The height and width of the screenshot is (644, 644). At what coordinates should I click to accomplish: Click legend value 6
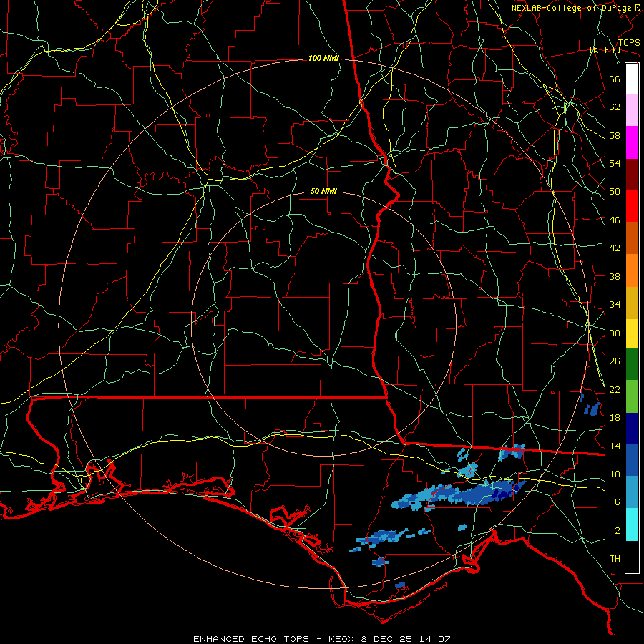click(x=617, y=502)
